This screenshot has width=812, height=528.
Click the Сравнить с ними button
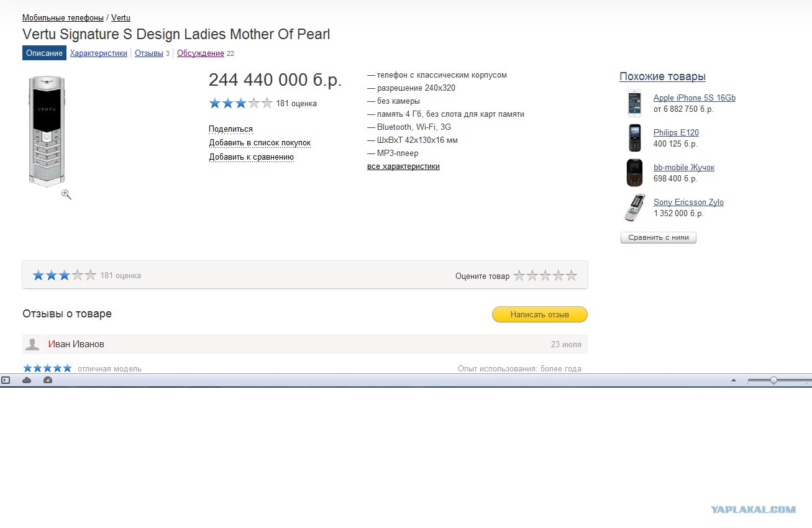(x=659, y=237)
